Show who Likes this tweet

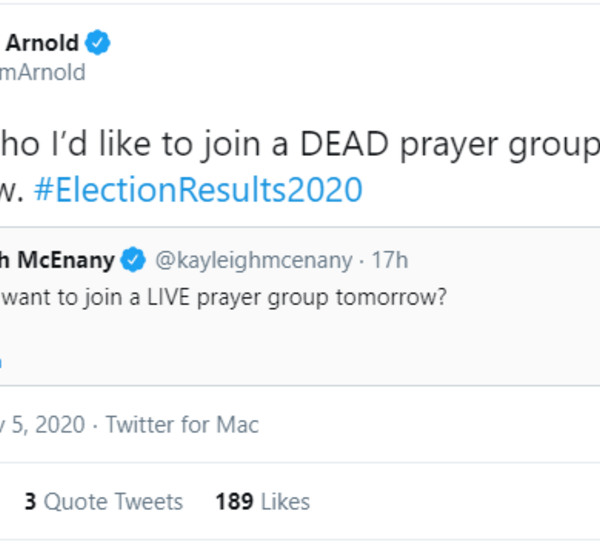[287, 501]
